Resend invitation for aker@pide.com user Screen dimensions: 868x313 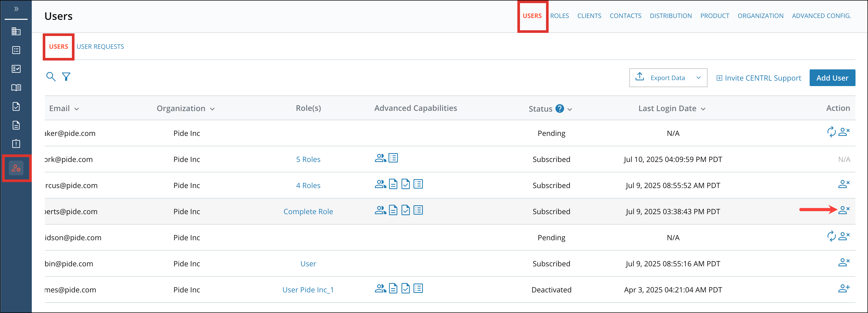pyautogui.click(x=831, y=132)
